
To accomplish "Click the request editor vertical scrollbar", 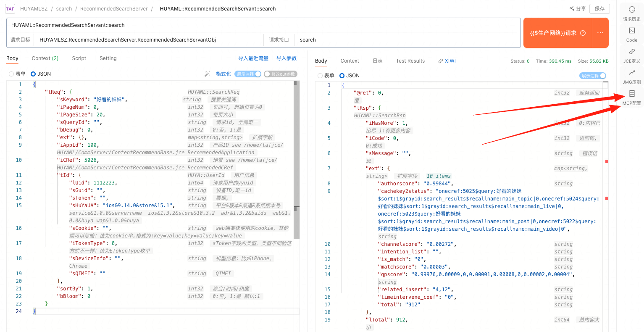I will click(x=296, y=160).
